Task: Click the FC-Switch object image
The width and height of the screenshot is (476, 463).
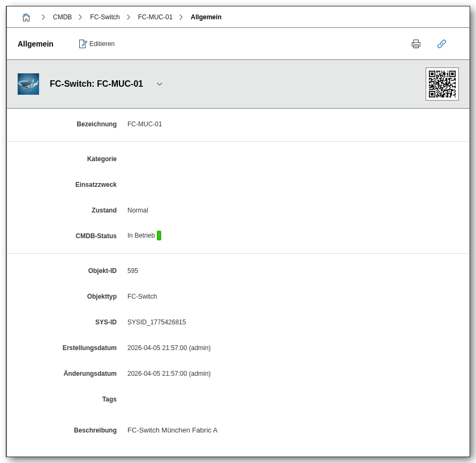Action: tap(28, 84)
